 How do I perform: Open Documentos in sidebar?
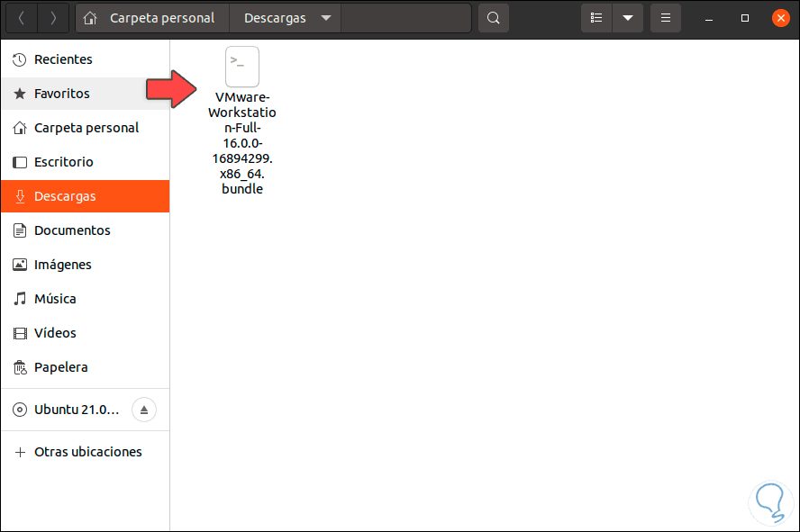(86, 230)
